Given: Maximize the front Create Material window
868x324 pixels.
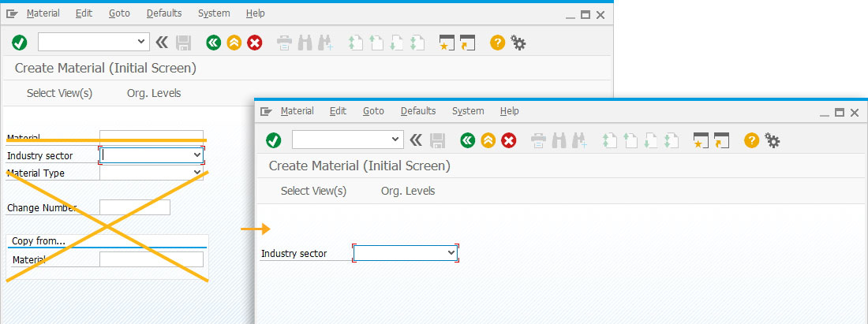Looking at the screenshot, I should click(x=840, y=113).
